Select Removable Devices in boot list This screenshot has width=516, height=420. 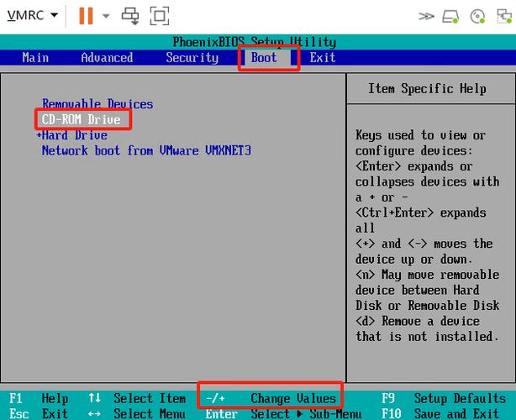(97, 104)
